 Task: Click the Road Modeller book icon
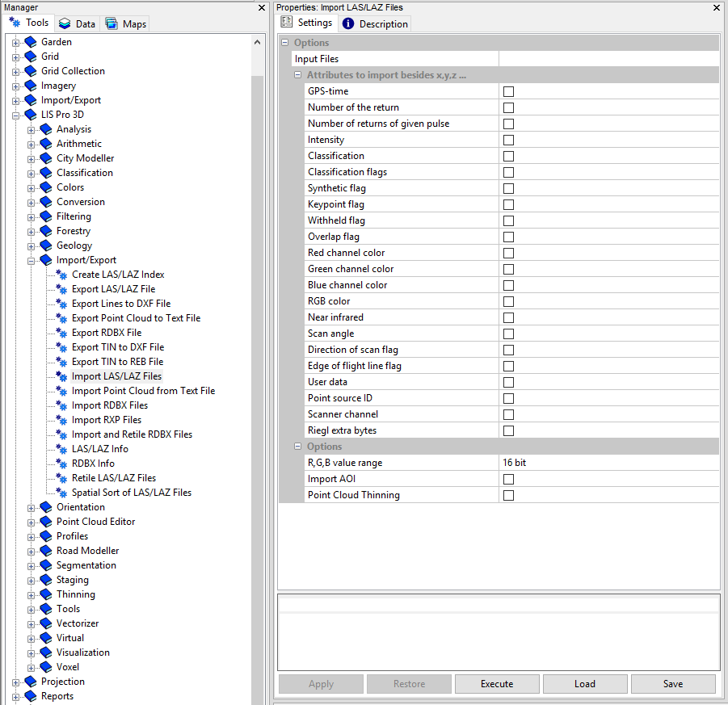tap(46, 551)
